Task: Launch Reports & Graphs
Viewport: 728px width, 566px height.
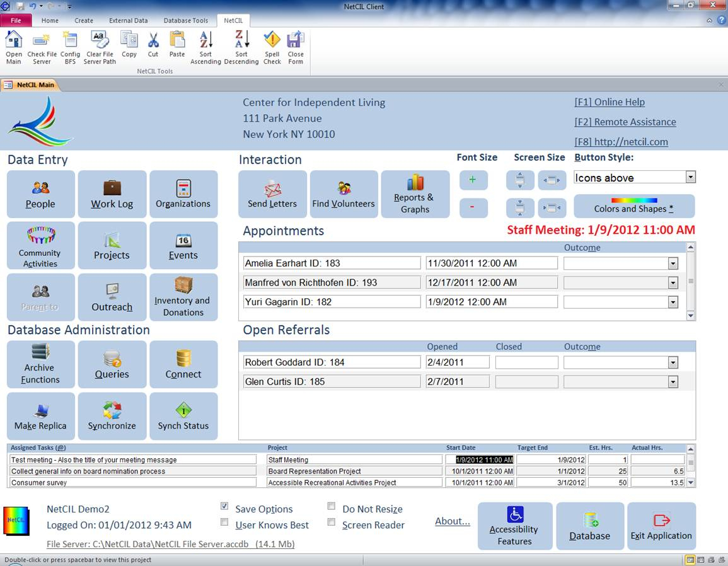Action: point(415,193)
